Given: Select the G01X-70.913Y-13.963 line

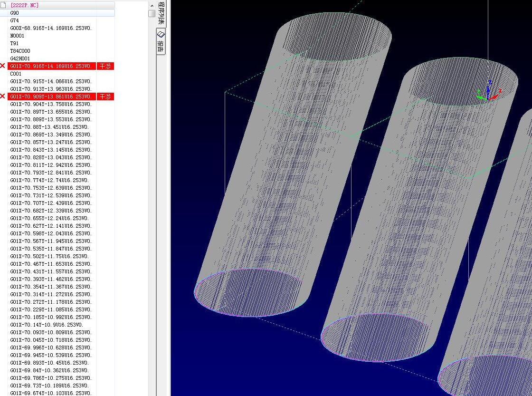Looking at the screenshot, I should [51, 89].
